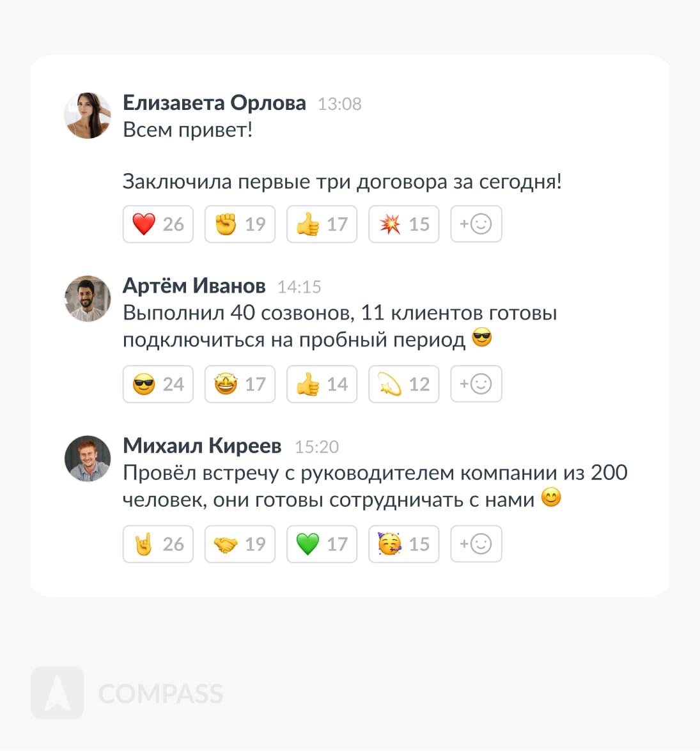Toggle thumbs up reaction on Елизавета's message
This screenshot has height=751, width=700.
(x=322, y=224)
